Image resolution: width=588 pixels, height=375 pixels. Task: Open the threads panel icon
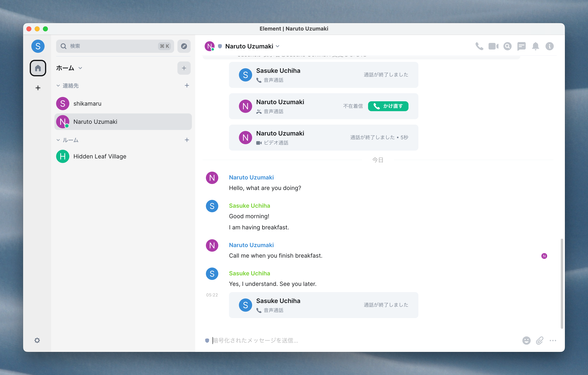click(x=521, y=46)
